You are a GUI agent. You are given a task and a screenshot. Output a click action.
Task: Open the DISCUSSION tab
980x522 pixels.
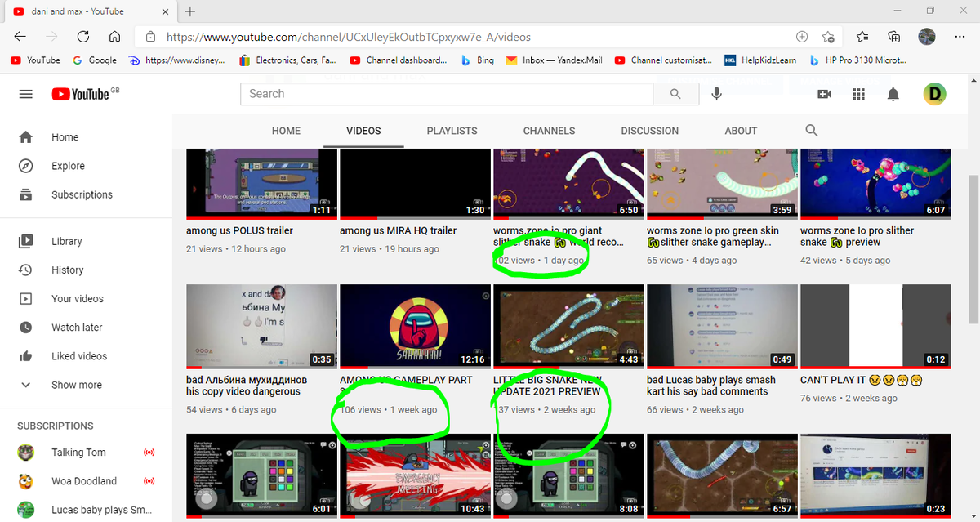[649, 131]
